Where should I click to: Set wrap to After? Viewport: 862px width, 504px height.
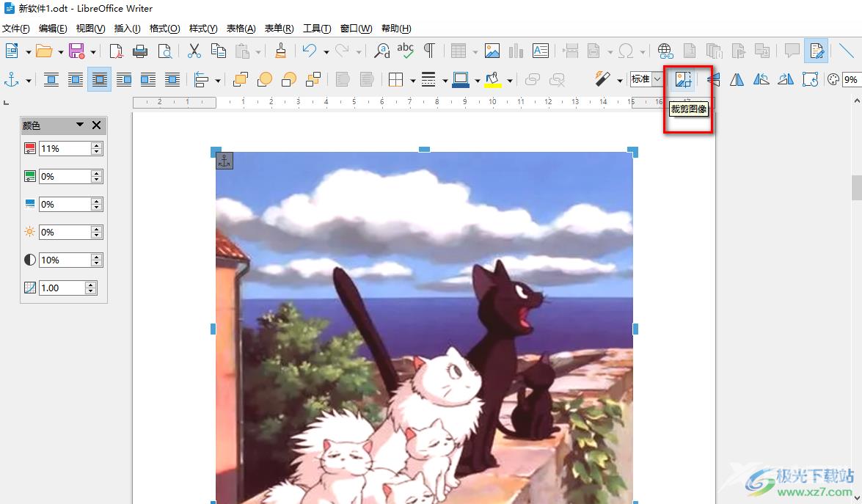[148, 80]
